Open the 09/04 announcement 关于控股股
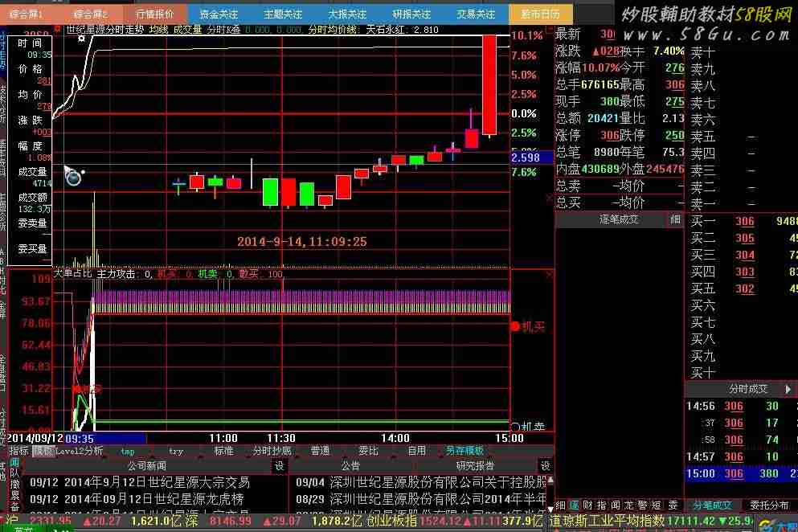The height and width of the screenshot is (532, 798). [x=421, y=482]
